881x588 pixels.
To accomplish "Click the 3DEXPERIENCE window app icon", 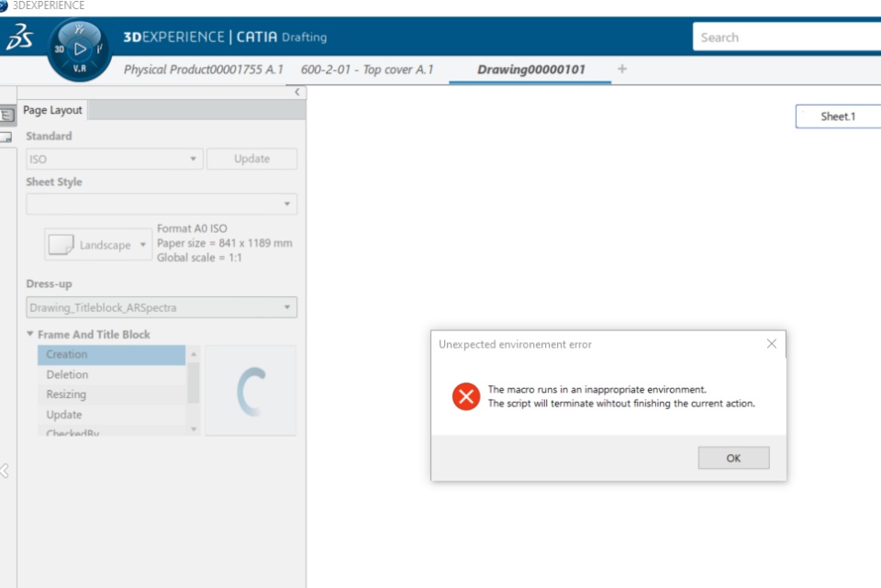I will (4, 6).
